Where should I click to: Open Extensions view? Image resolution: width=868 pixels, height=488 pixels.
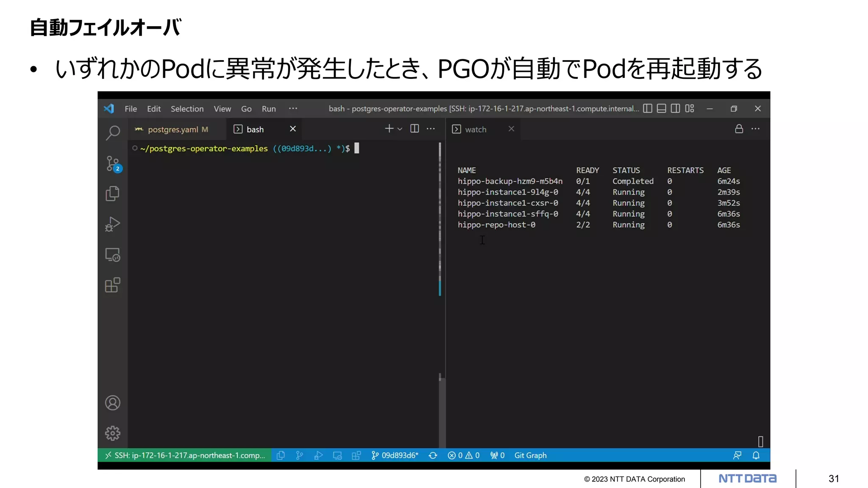click(113, 285)
